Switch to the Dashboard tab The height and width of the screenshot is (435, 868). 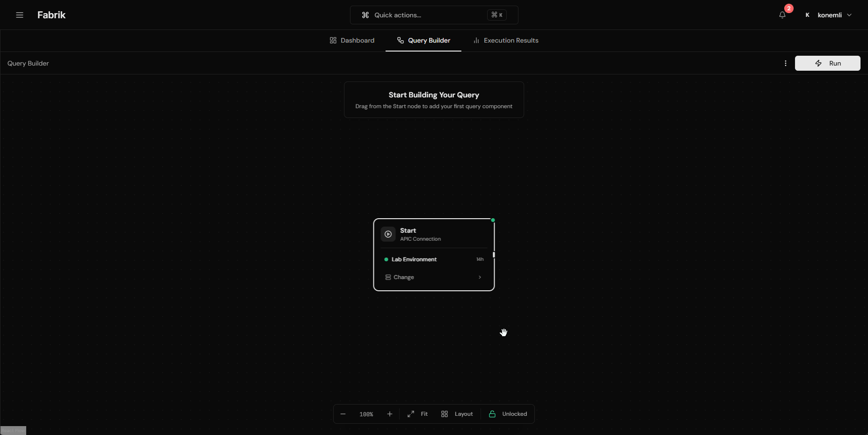click(352, 40)
